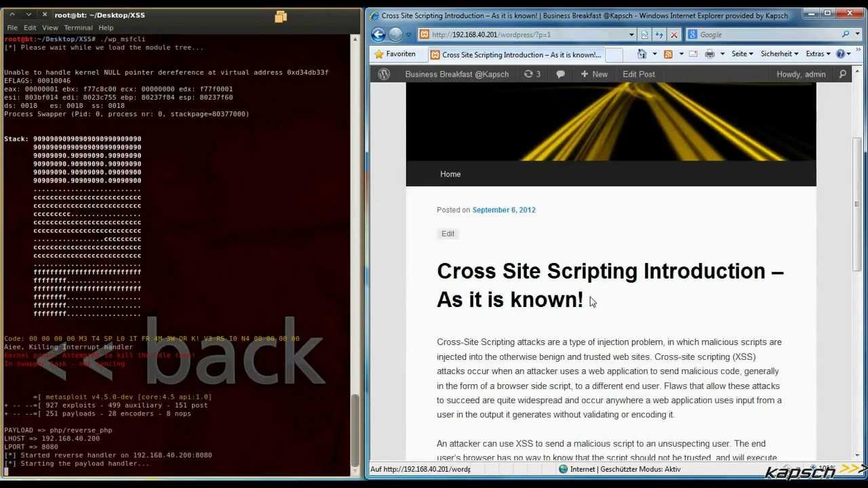Screen dimensions: 868x488
Task: Open File menu in terminal window
Action: pyautogui.click(x=12, y=28)
